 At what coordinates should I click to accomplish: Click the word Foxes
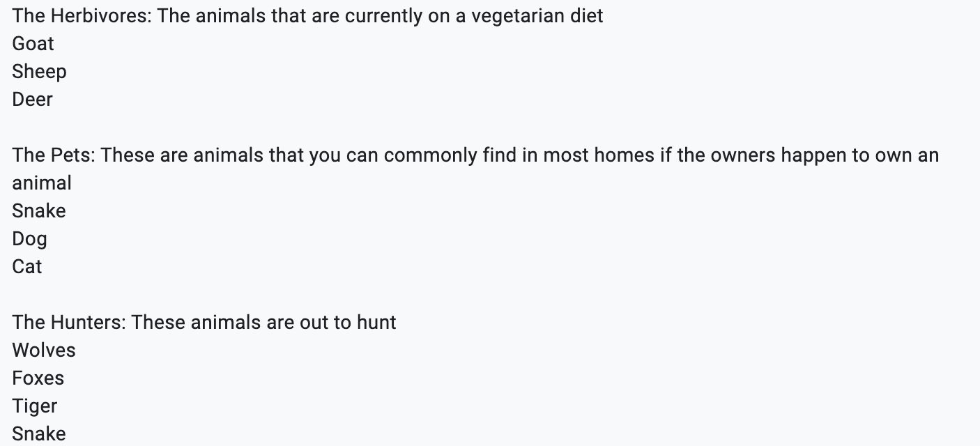tap(38, 378)
